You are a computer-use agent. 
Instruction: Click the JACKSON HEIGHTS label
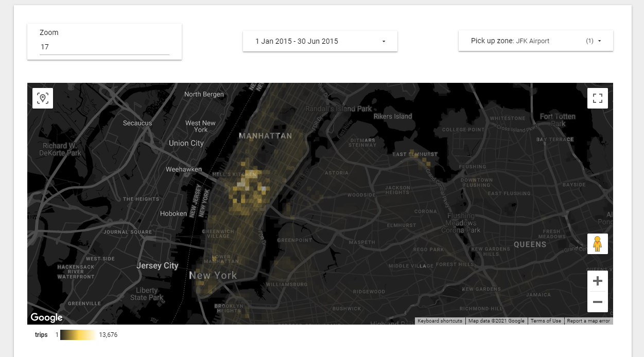[398, 190]
